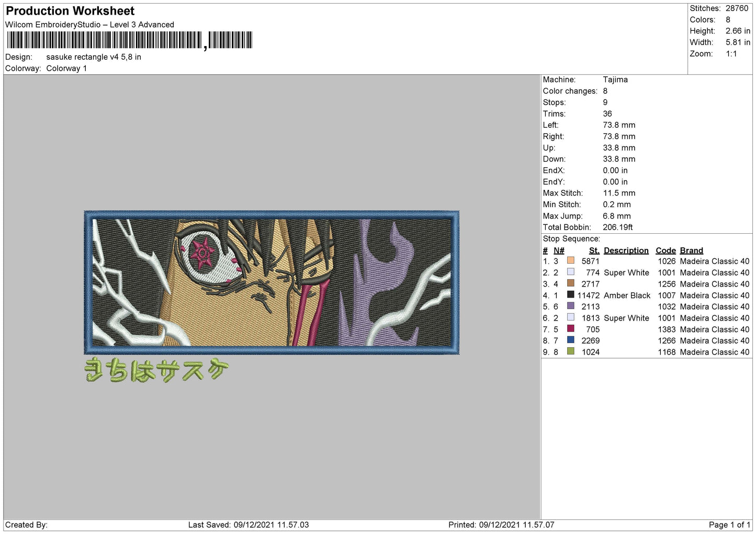Select the Wilcom EmbroideryStudio Level 3 Advanced line
Screen dimensions: 756x534
tap(89, 25)
